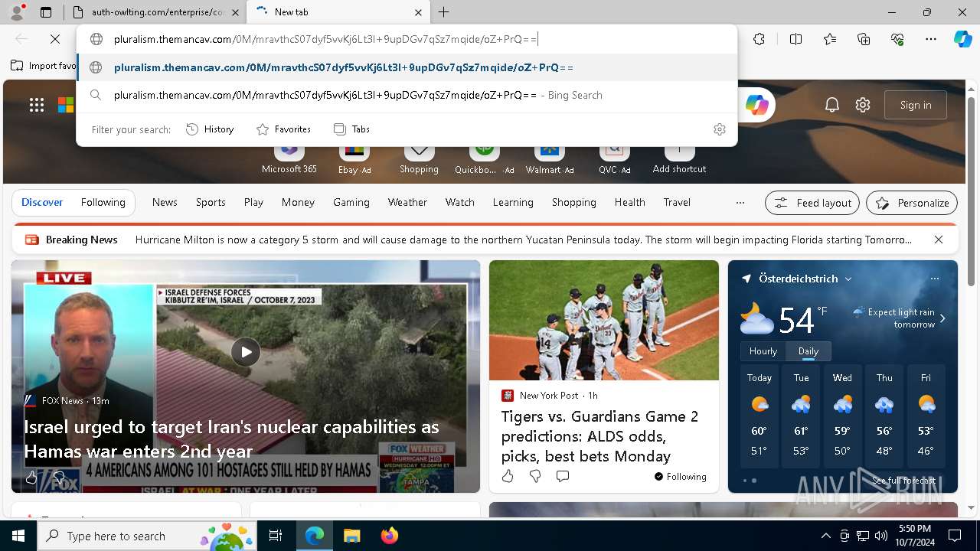Open the Favorites star toolbar icon
Screen dimensions: 980x551
coord(830,39)
